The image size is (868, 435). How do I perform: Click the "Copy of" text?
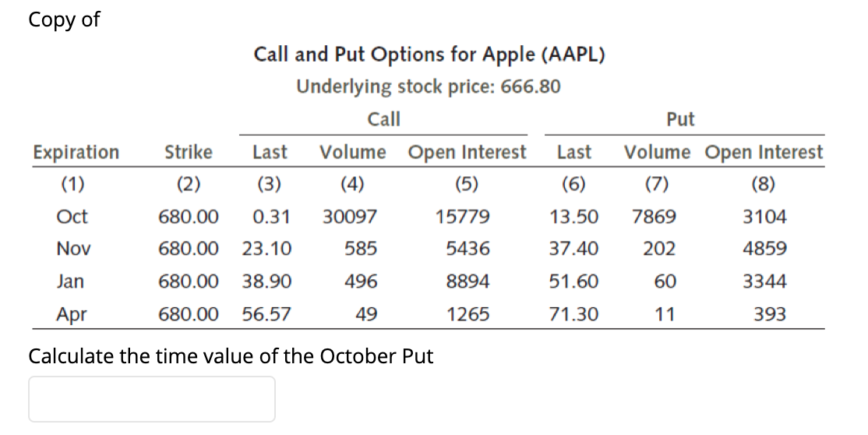tap(64, 19)
